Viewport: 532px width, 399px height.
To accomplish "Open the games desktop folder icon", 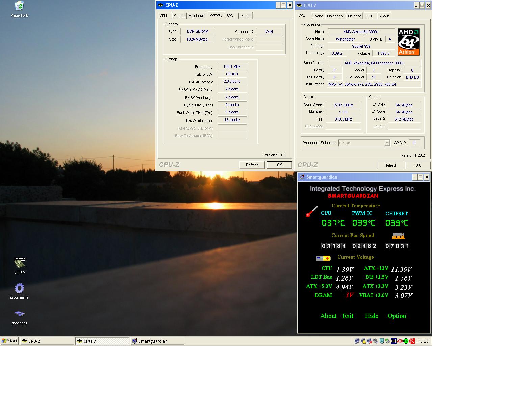I will coord(19,263).
